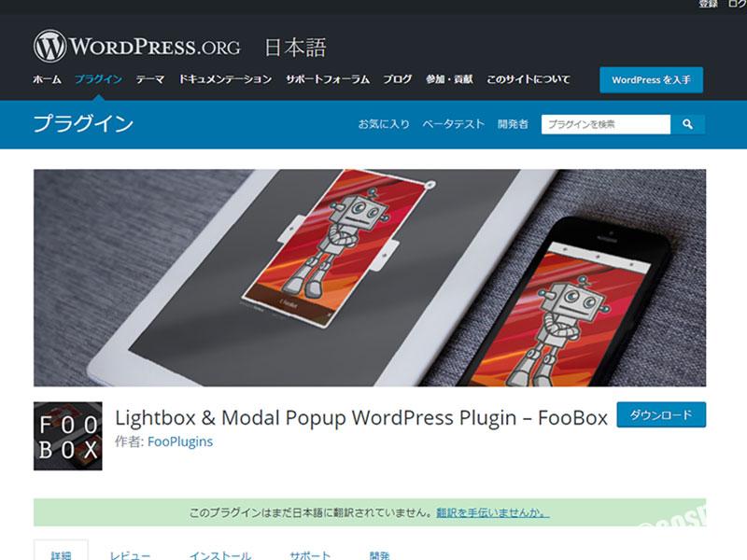Click the 翻訳を手伝いませんか link

493,512
